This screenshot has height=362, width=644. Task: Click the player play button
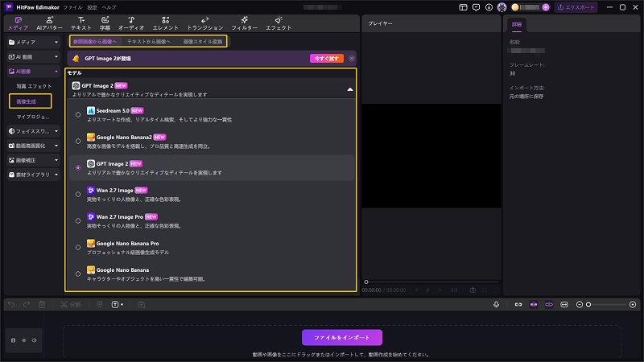(428, 290)
